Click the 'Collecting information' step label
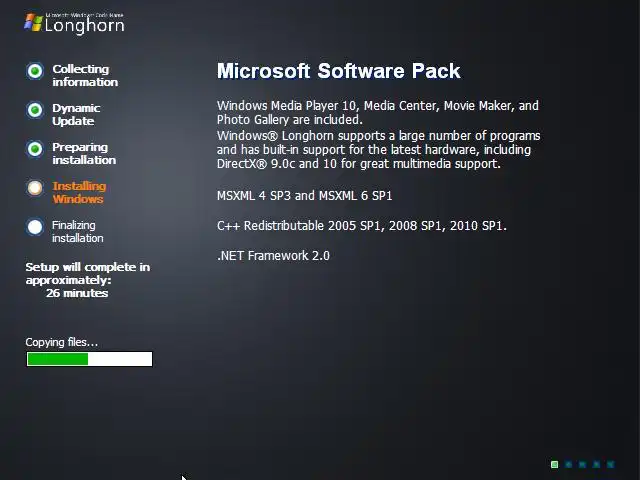The height and width of the screenshot is (480, 640). click(85, 76)
